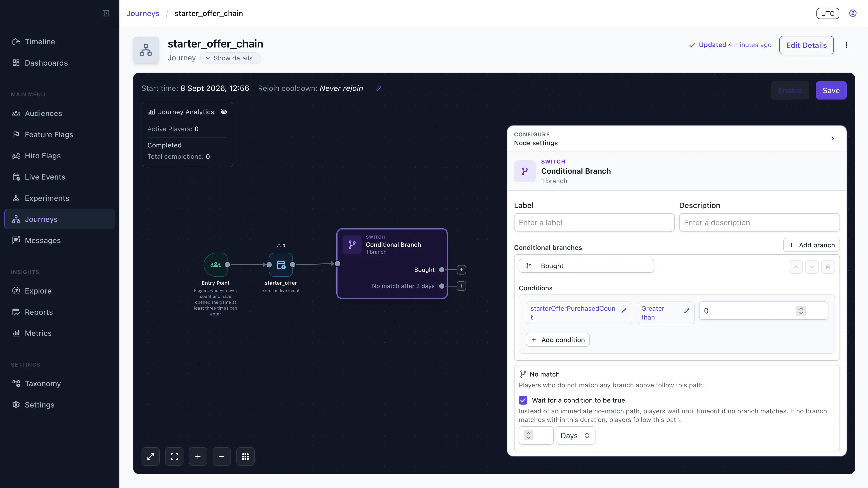This screenshot has width=868, height=488.
Task: Adjust the condition value stepper arrows
Action: (801, 311)
